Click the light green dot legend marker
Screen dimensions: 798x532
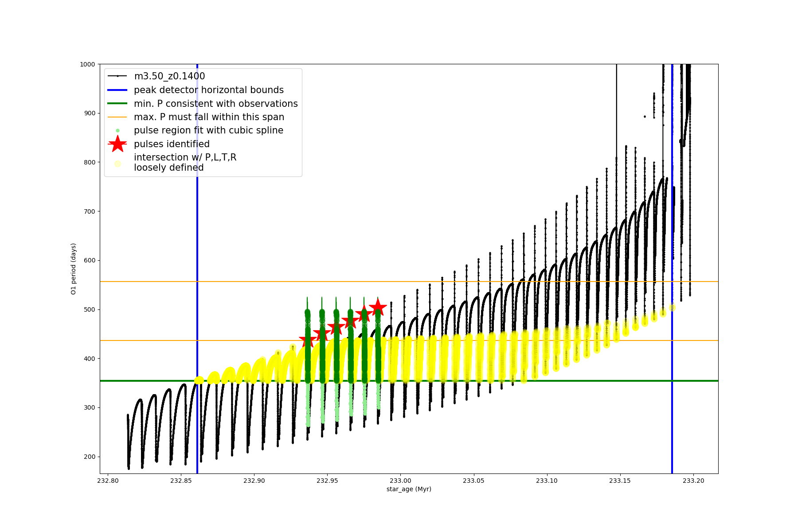[x=117, y=130]
